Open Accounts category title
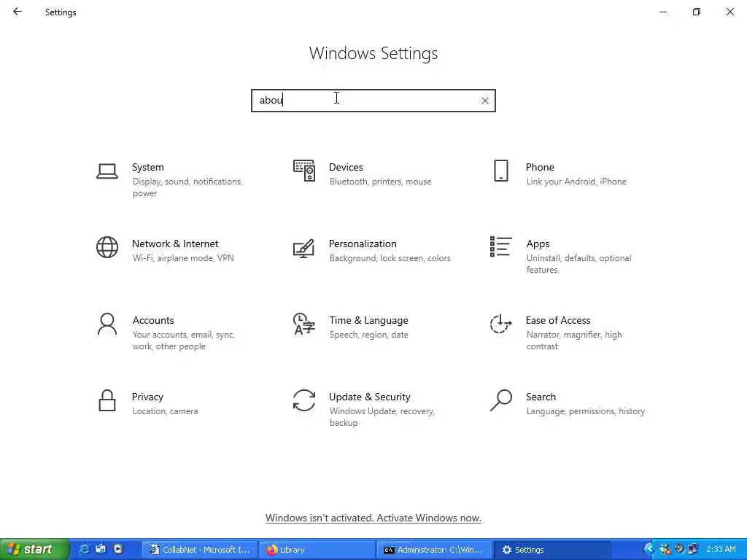The image size is (747, 560). point(153,321)
